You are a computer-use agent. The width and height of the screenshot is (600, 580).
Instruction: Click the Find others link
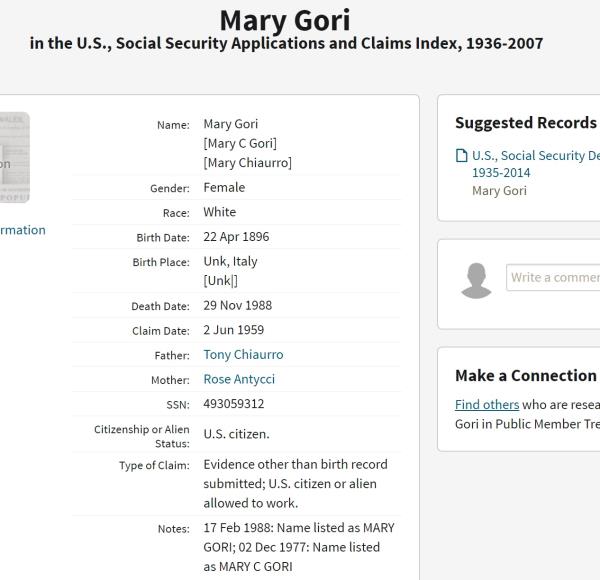point(487,405)
